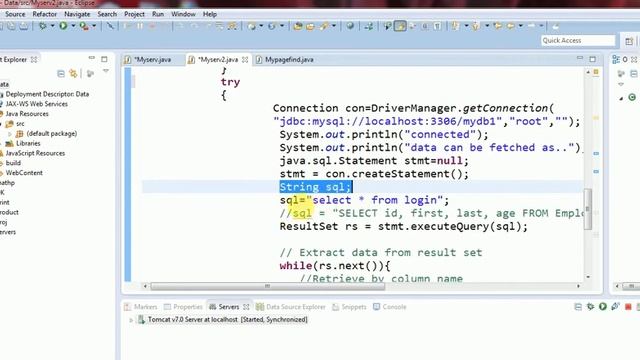The height and width of the screenshot is (360, 640).
Task: Switch to the Properties tab
Action: point(183,307)
